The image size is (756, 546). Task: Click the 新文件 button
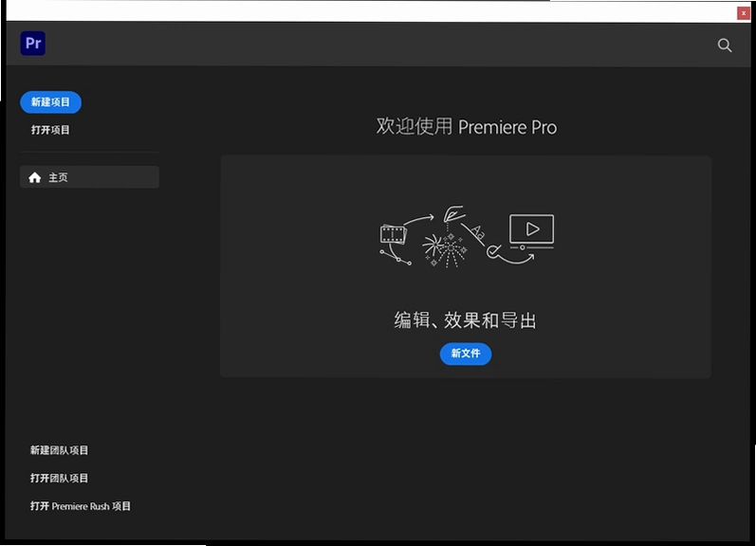click(x=466, y=354)
